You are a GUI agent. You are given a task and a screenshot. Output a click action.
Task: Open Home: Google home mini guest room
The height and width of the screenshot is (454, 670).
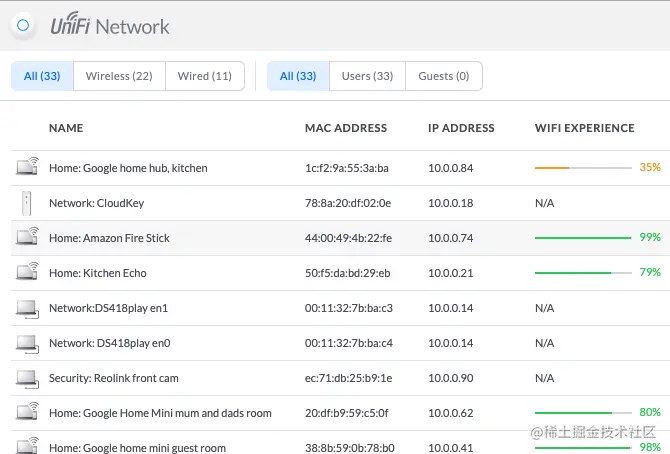(x=138, y=448)
